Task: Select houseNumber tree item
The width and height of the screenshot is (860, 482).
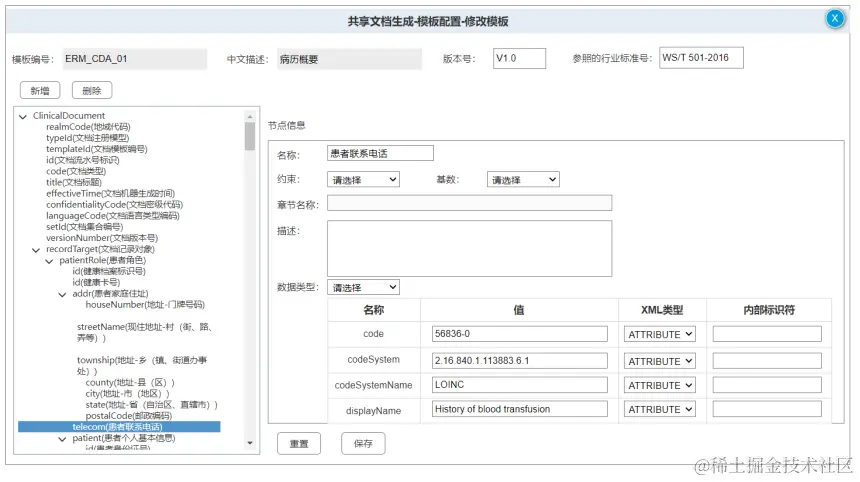Action: (x=145, y=304)
